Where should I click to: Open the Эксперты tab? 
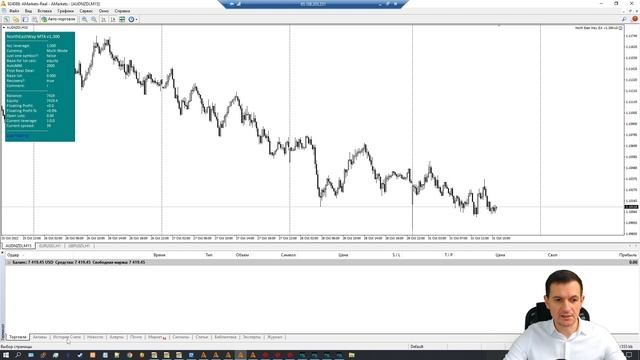pyautogui.click(x=252, y=337)
